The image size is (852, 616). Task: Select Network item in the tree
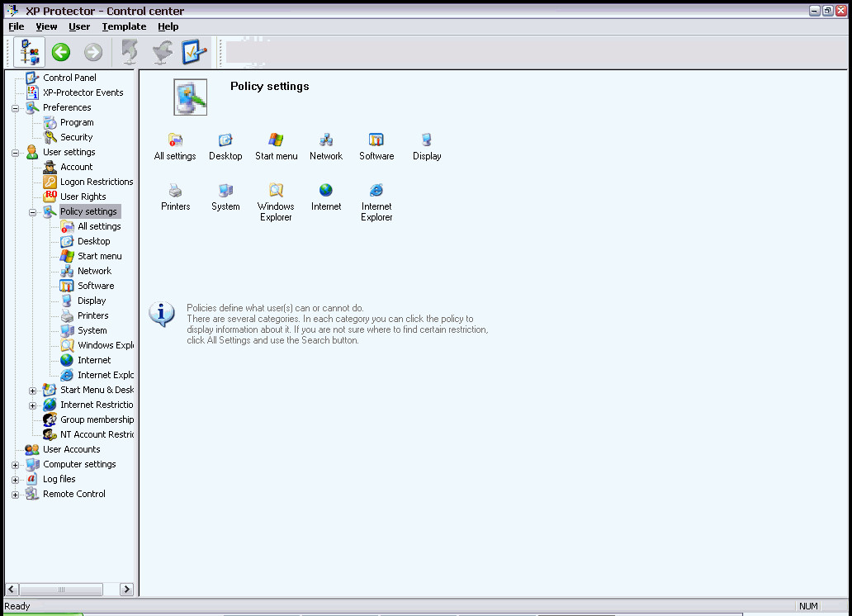pos(94,271)
